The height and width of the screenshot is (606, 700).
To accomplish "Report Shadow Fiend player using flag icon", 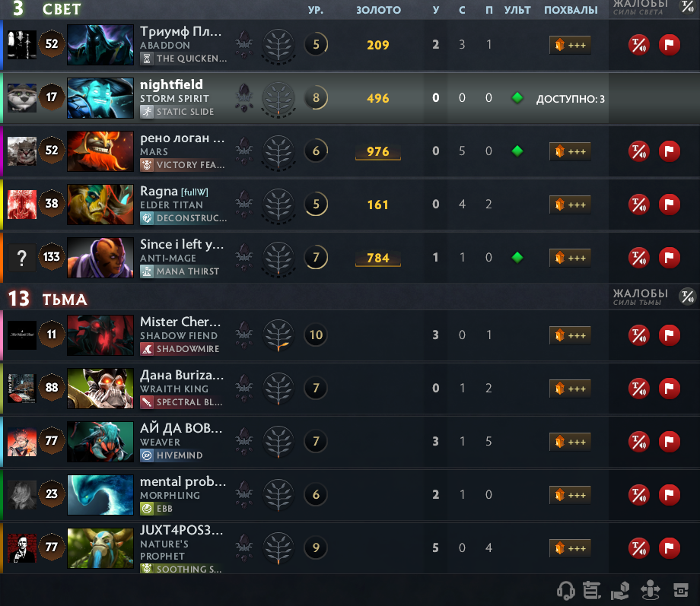I will 670,335.
